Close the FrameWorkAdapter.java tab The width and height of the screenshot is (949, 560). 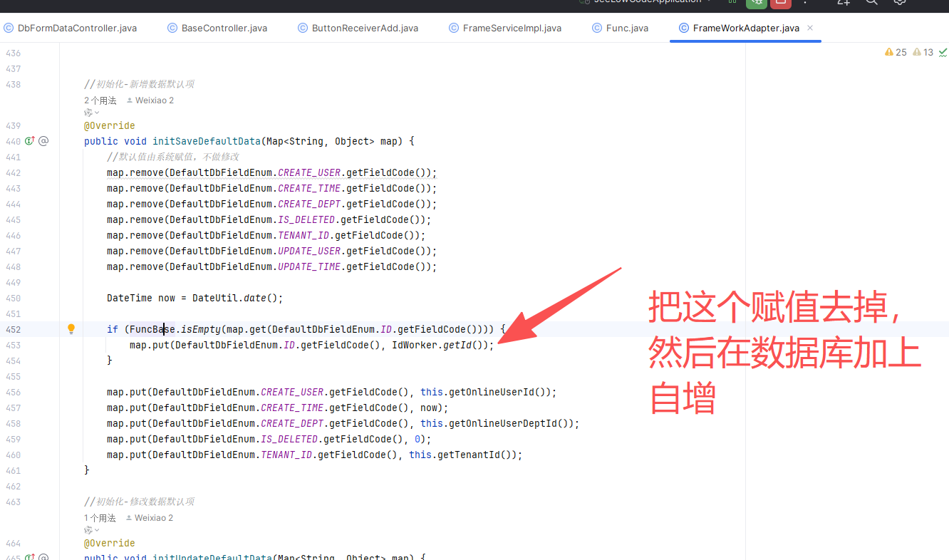pyautogui.click(x=810, y=28)
